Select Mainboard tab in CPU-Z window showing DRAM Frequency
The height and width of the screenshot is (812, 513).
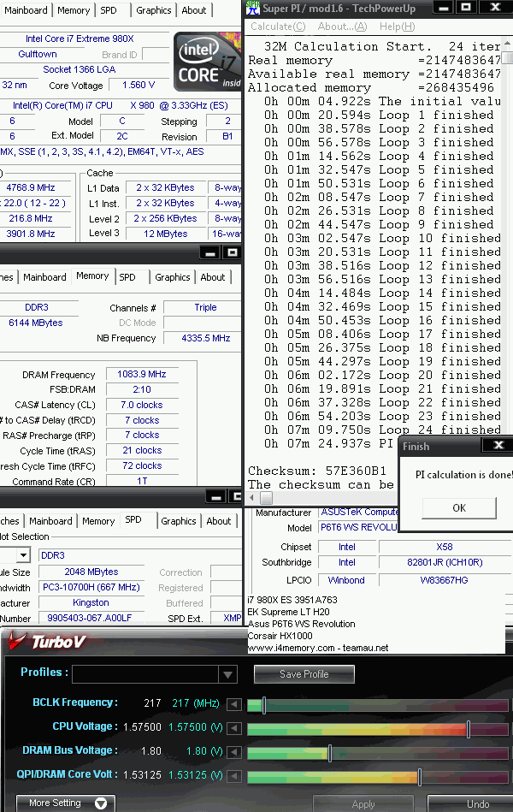pyautogui.click(x=44, y=277)
